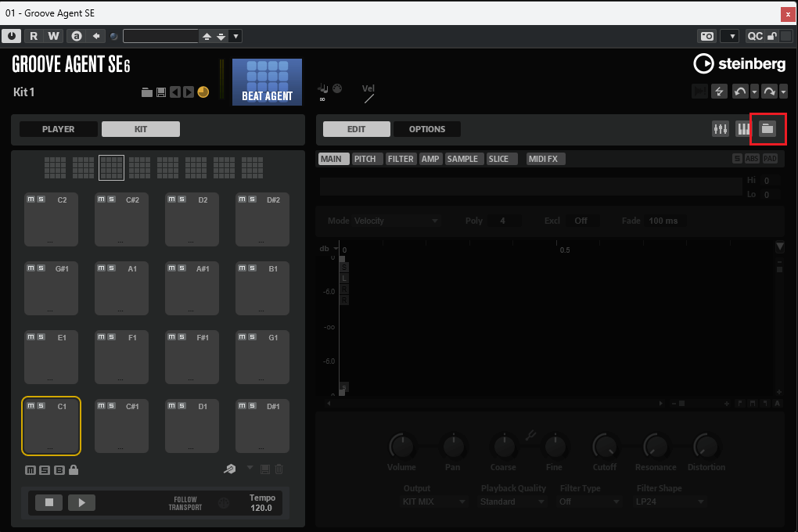The image size is (798, 532).
Task: Click the MIDI reset lightning icon
Action: 719,92
